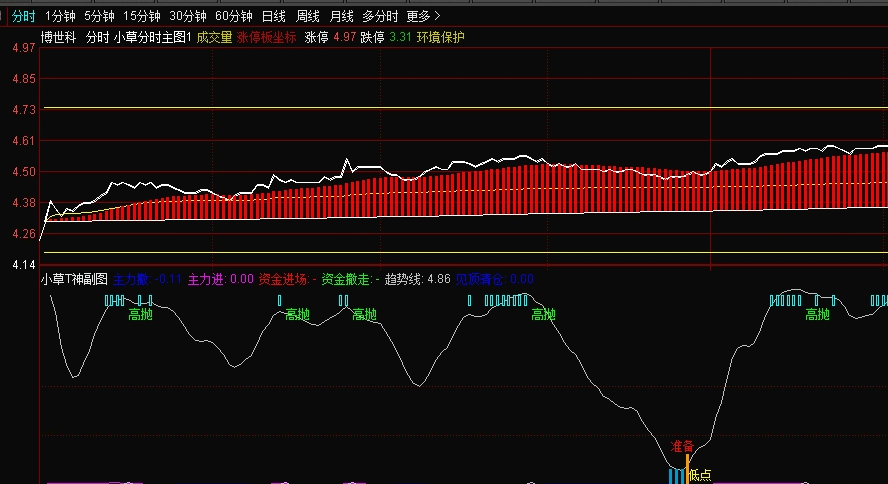Switch to 日线 daily chart

tap(273, 16)
